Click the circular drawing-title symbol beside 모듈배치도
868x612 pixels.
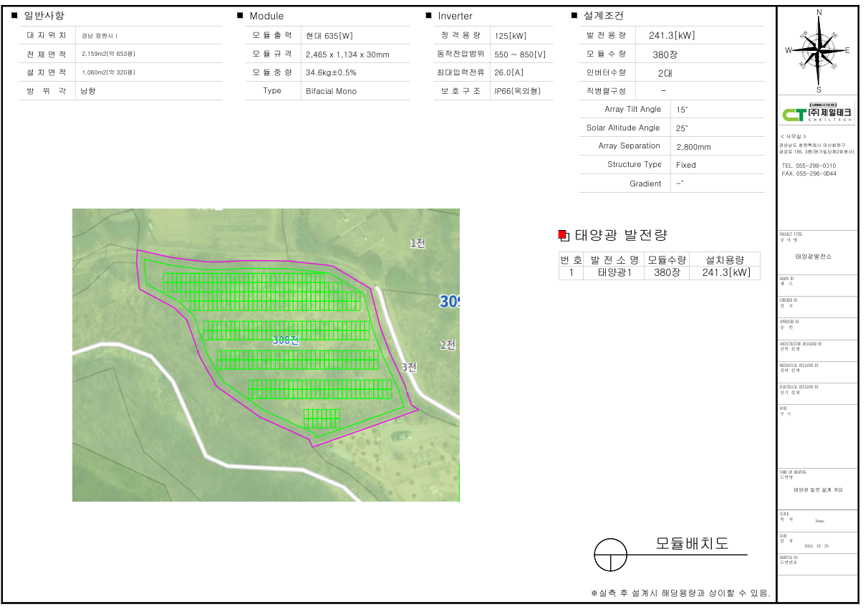611,555
